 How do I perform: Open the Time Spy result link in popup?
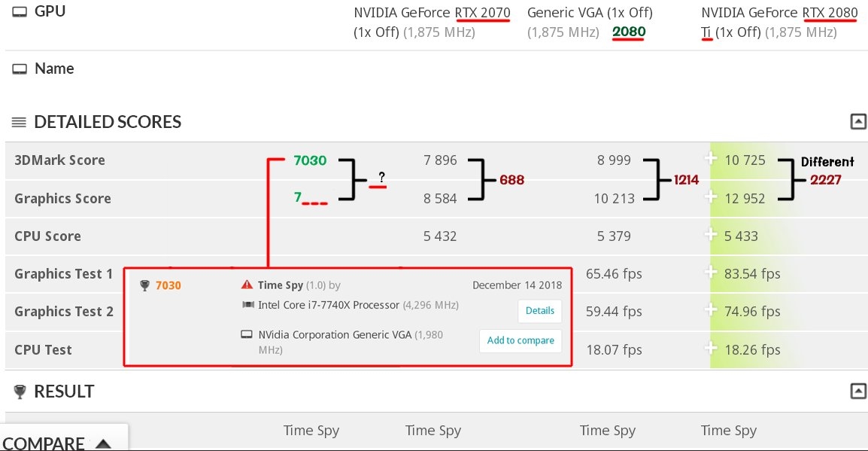tap(280, 285)
